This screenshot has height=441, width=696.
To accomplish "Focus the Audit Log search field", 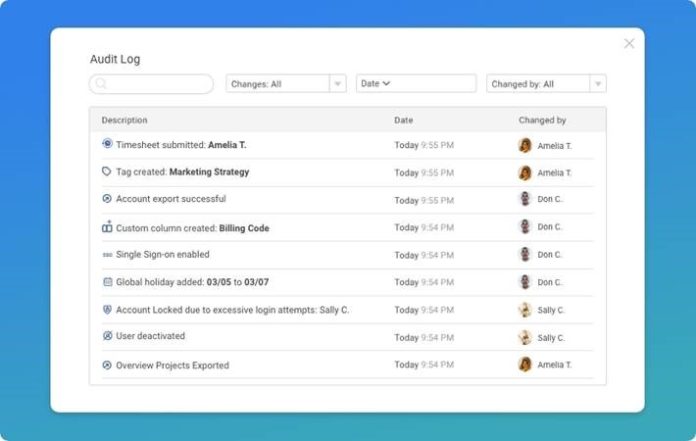I will [151, 84].
